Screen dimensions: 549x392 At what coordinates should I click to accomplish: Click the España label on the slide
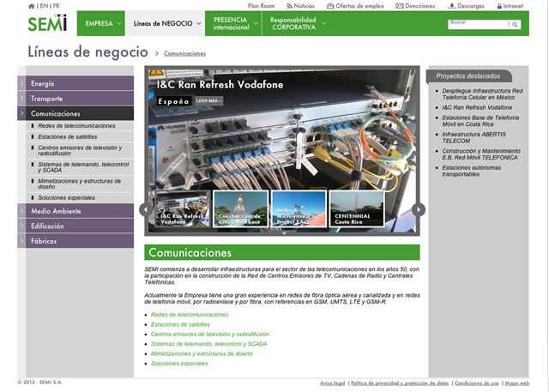point(173,101)
